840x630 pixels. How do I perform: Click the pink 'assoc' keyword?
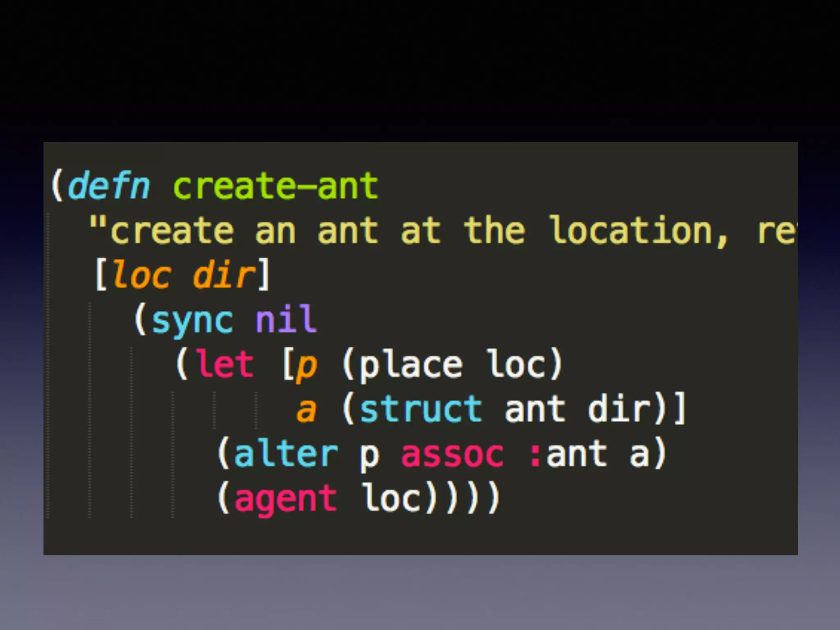(452, 454)
